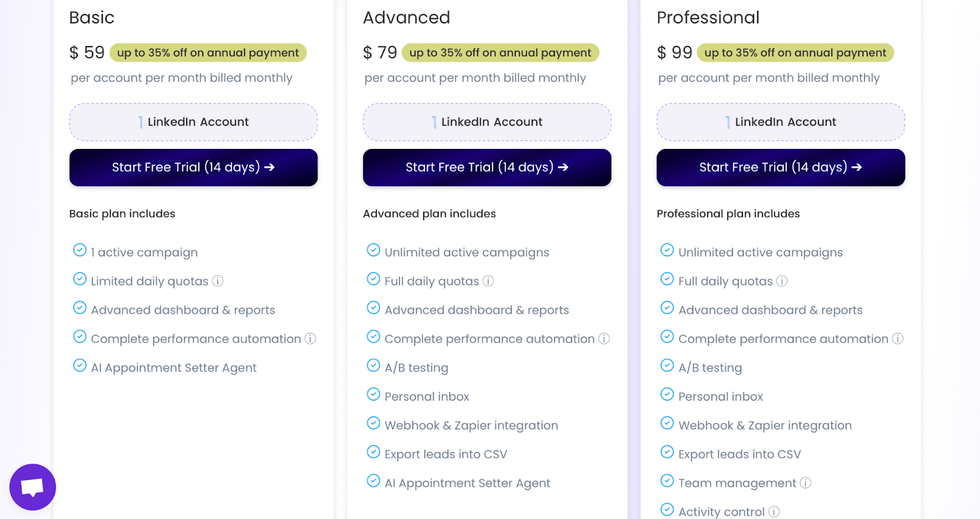Start the Advanced plan free trial

(x=486, y=167)
